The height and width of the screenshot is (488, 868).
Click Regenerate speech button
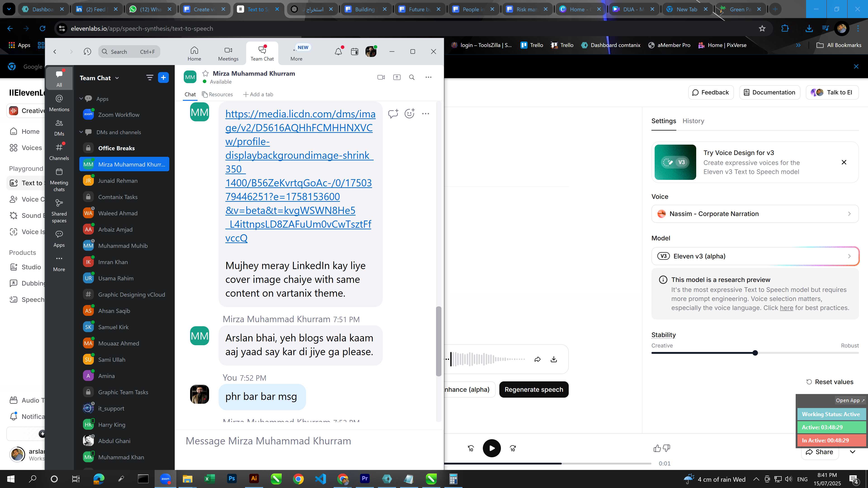(x=534, y=390)
